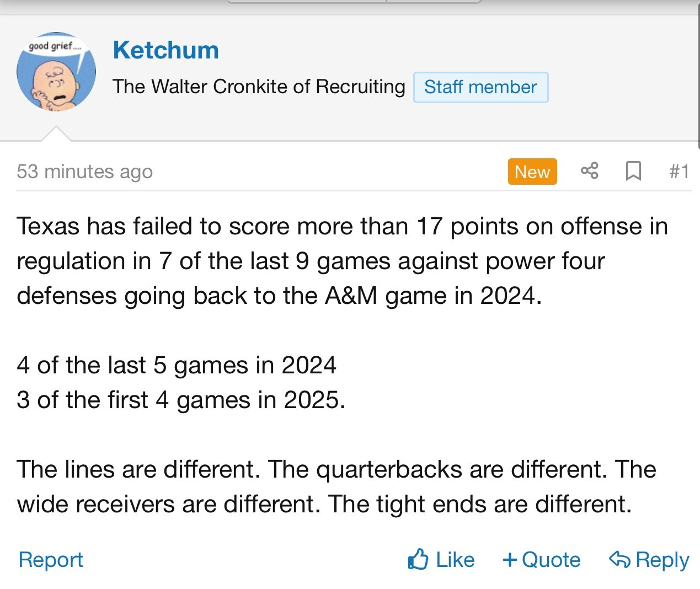This screenshot has height=589, width=700.
Task: Click the paragraph starting "Texas has failed"
Action: coord(342,261)
